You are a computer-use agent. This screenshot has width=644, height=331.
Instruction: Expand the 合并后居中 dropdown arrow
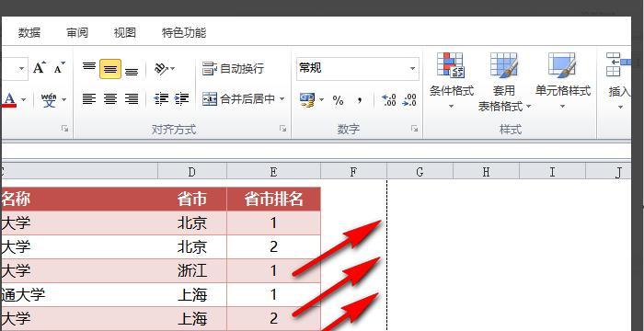282,99
